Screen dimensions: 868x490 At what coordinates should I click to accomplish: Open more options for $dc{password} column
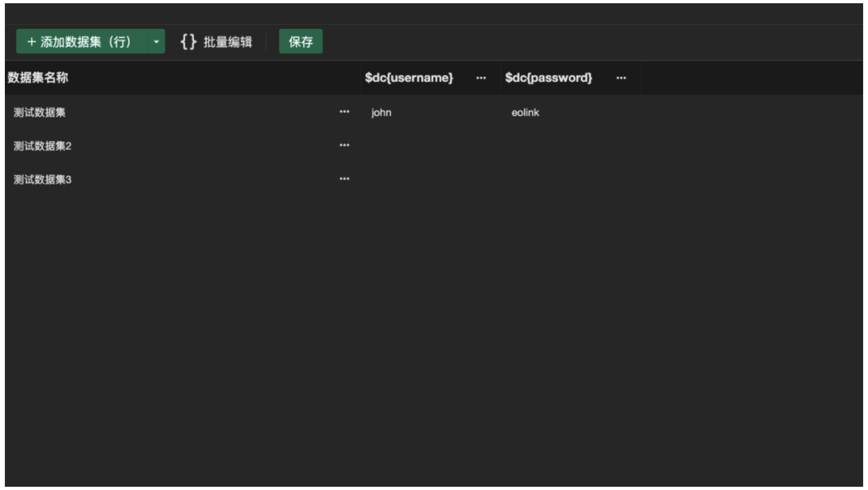(x=621, y=78)
